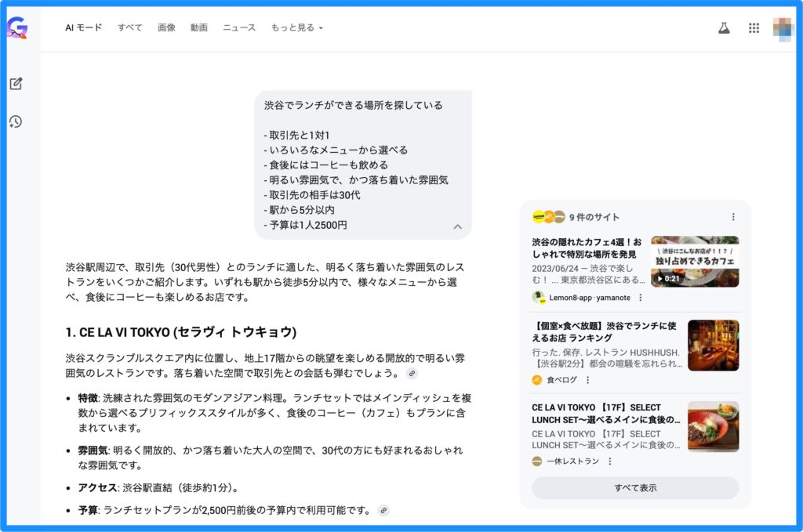Click source link icon beside budget line
The image size is (803, 532).
click(383, 511)
